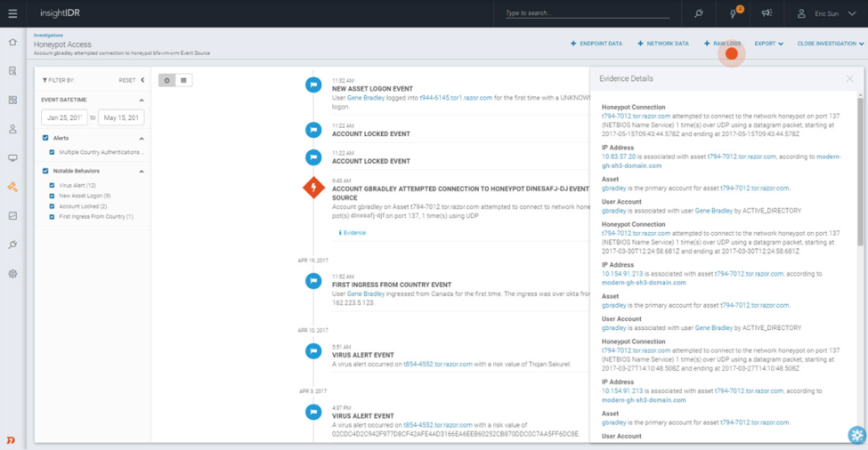The height and width of the screenshot is (450, 868).
Task: Open Users section from sidebar person icon
Action: (x=12, y=129)
